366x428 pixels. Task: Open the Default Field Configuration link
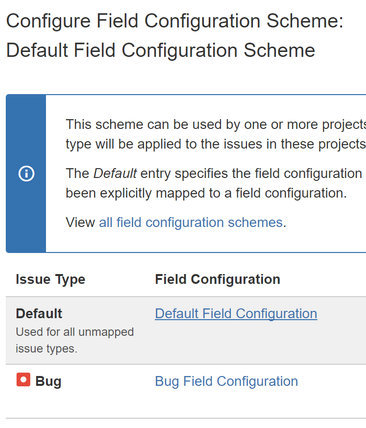point(236,314)
